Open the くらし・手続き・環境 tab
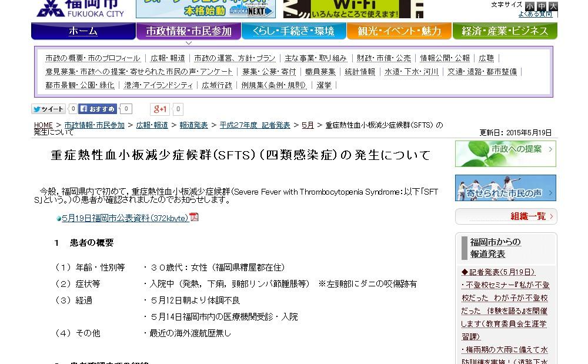 (x=293, y=31)
